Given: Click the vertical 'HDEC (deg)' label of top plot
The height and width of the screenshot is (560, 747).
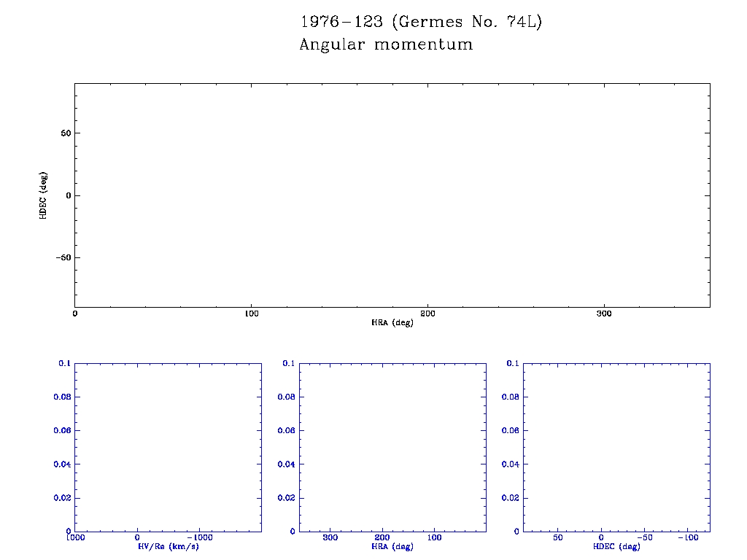Looking at the screenshot, I should point(44,195).
